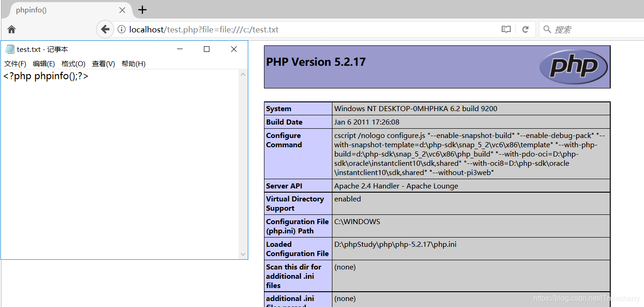Open Notepad 文件(F) menu
The image size is (644, 307).
(15, 64)
